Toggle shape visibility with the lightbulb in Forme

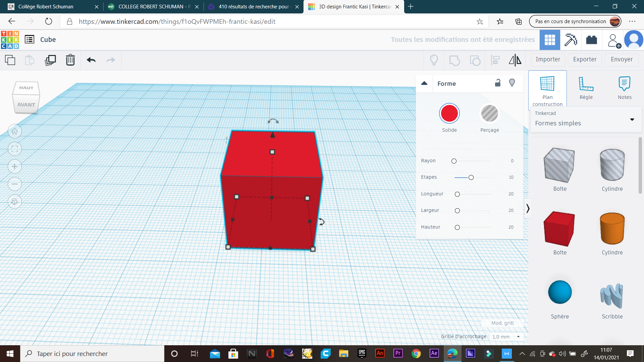tap(512, 83)
